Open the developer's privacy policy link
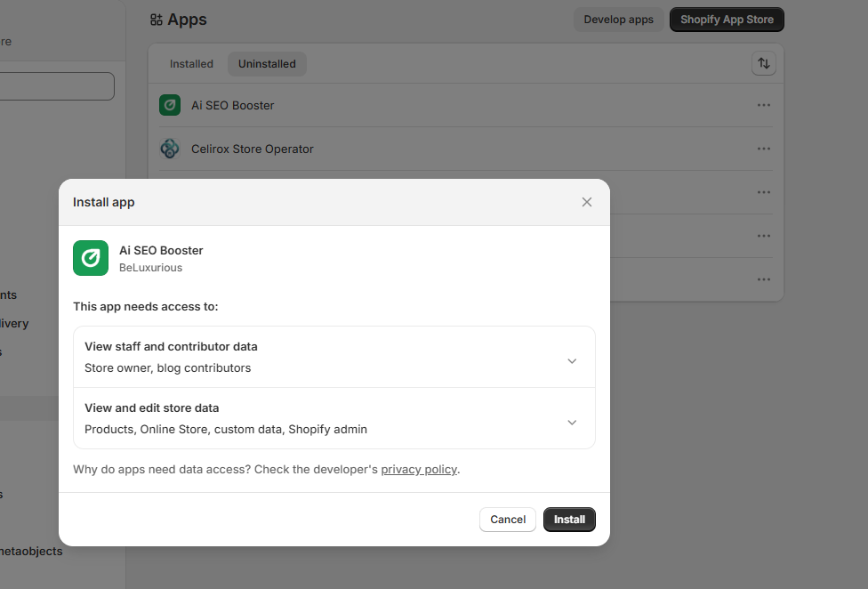The width and height of the screenshot is (868, 589). point(419,470)
